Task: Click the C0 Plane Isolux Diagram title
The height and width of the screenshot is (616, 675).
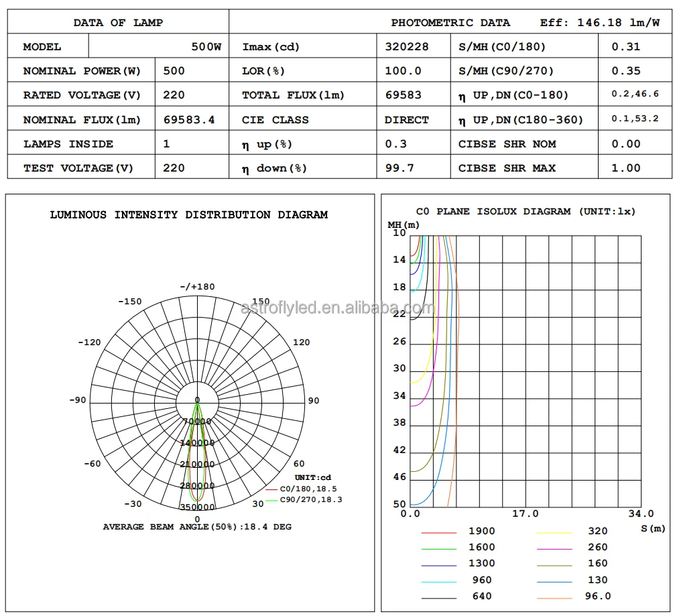Action: tap(526, 212)
